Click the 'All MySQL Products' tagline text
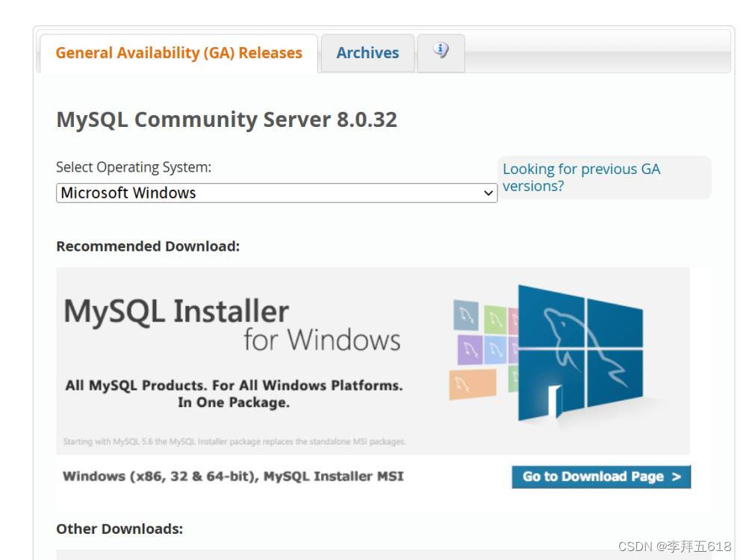This screenshot has height=560, width=743. click(x=234, y=393)
